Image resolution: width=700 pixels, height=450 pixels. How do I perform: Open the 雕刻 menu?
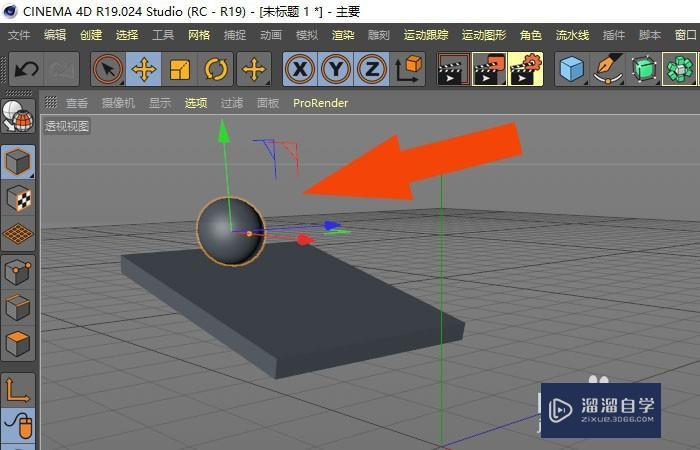(x=379, y=35)
